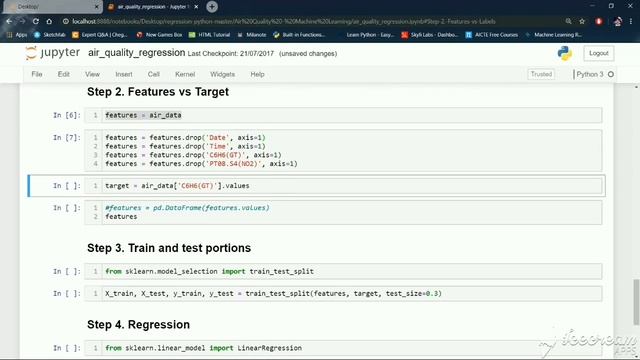Click Step 4. Regression heading
The image size is (640, 360).
pyautogui.click(x=138, y=324)
